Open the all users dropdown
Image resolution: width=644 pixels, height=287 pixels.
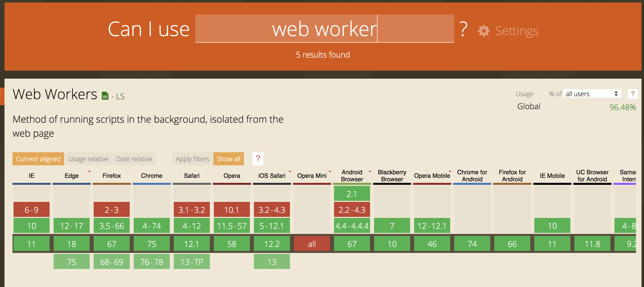pos(592,94)
